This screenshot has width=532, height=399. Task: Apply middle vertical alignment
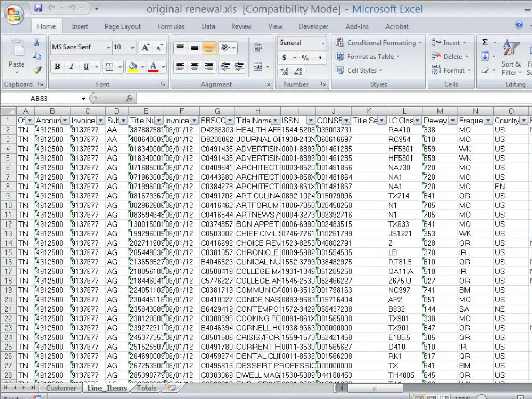point(194,48)
